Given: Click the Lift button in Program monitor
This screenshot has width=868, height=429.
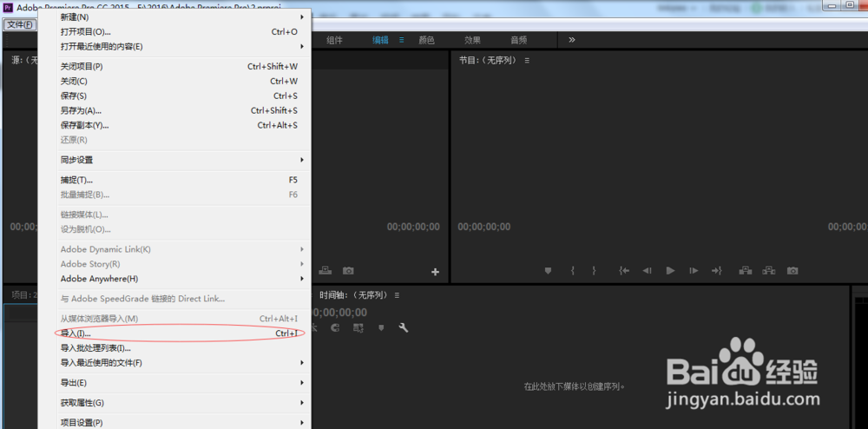Looking at the screenshot, I should pos(746,271).
